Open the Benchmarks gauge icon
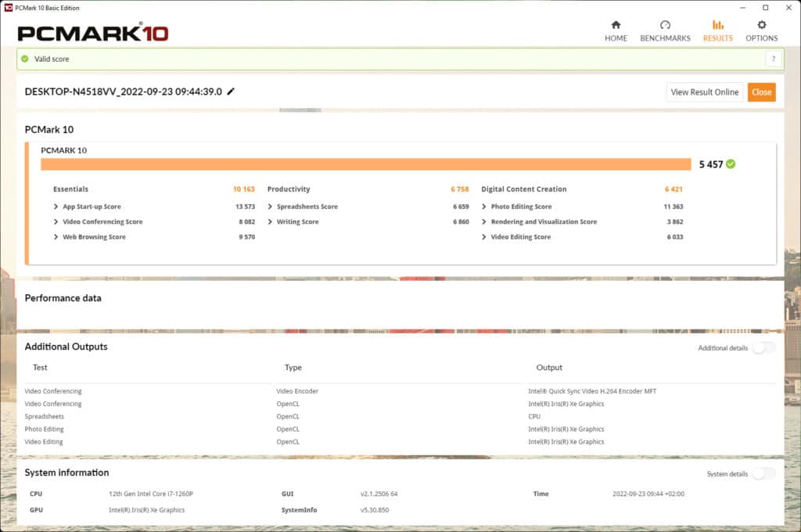801x532 pixels. pos(665,24)
